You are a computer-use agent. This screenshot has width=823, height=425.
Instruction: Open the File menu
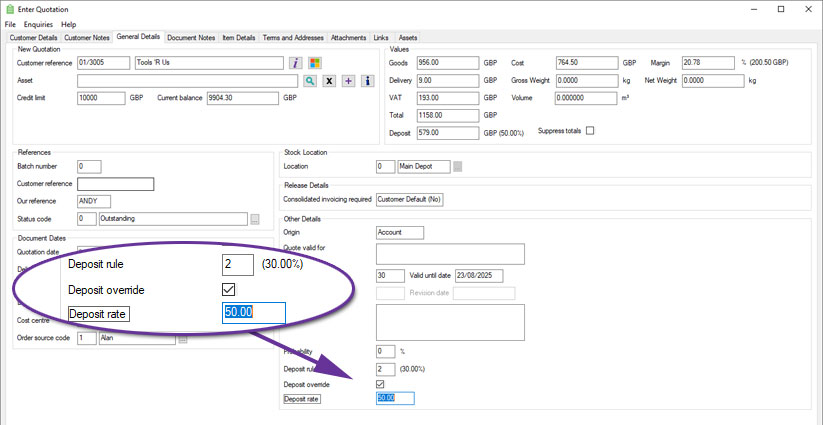(10, 24)
